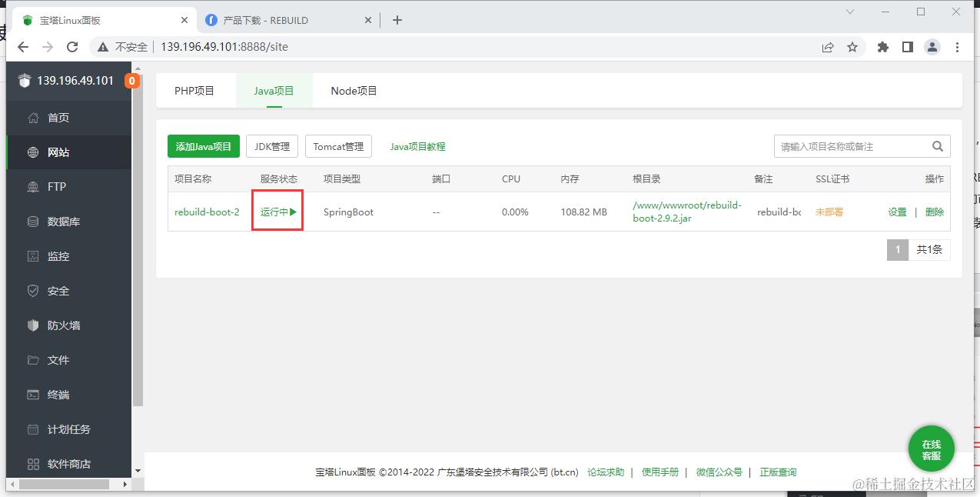Open 设置 for the rebuild-boot-2 project
The image size is (980, 497).
click(x=897, y=212)
